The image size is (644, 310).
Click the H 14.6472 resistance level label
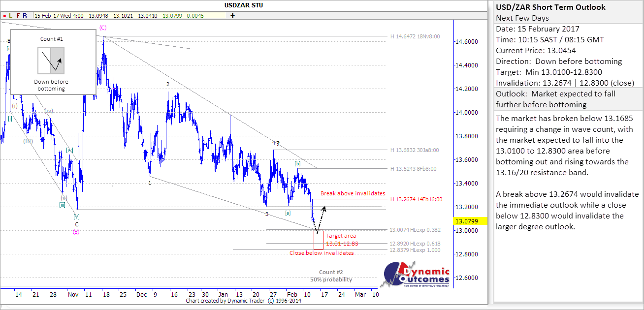415,36
